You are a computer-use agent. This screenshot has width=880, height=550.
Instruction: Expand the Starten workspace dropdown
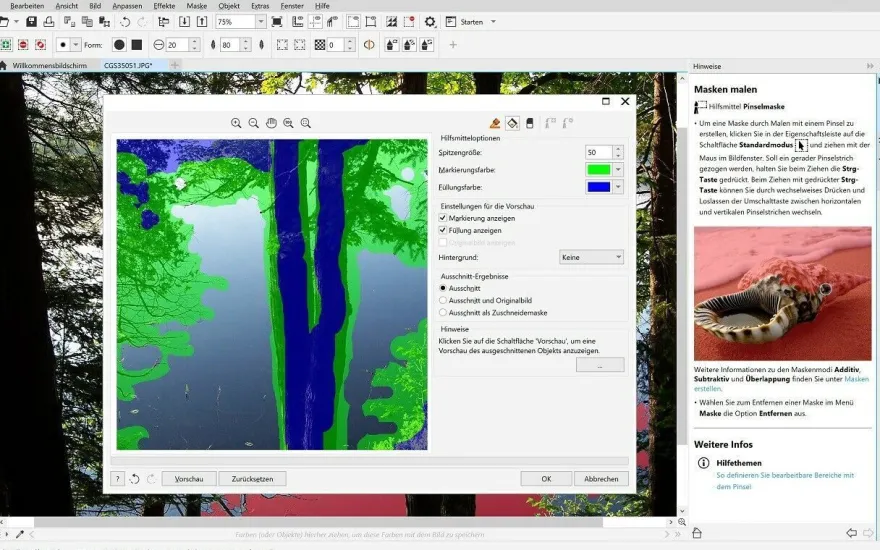(x=493, y=22)
